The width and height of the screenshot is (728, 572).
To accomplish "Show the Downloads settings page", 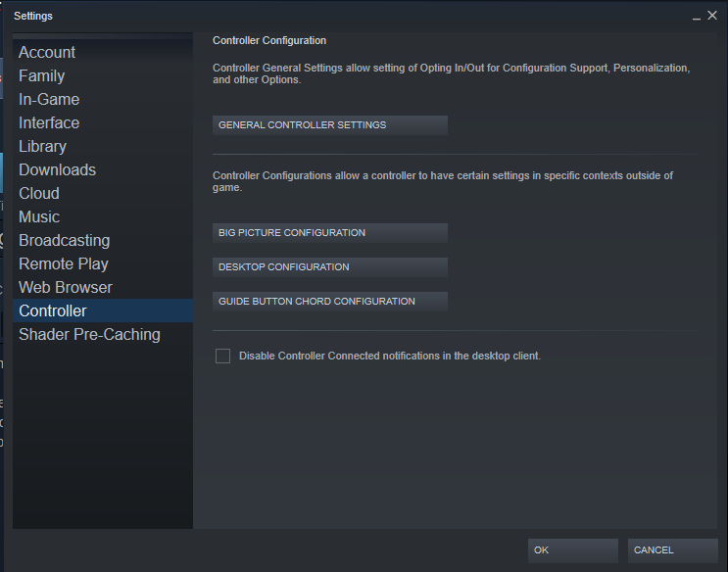I will tap(58, 170).
